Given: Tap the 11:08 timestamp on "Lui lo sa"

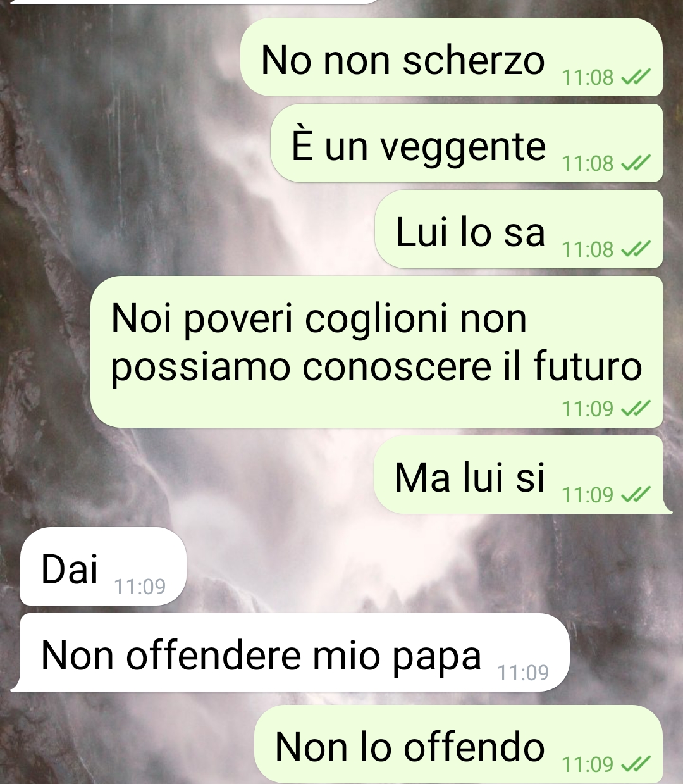Looking at the screenshot, I should [x=588, y=249].
